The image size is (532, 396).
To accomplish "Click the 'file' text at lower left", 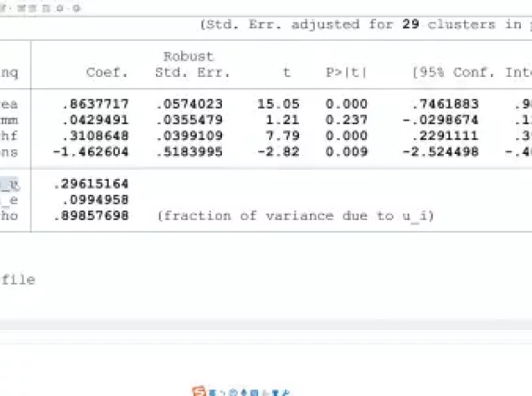I will click(19, 280).
